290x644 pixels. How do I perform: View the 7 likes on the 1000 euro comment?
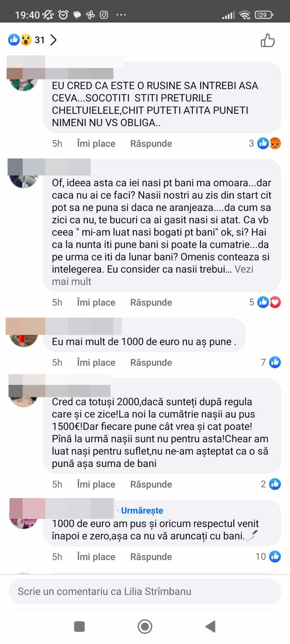(x=271, y=362)
